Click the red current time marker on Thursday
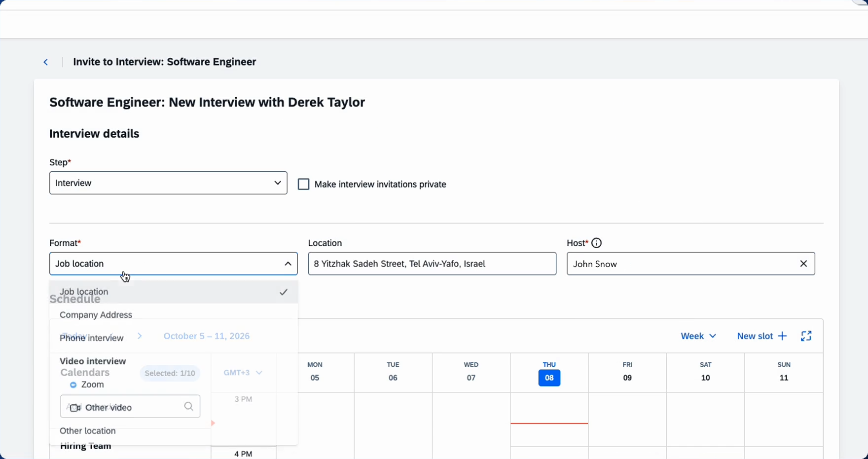Viewport: 868px width, 459px height. tap(549, 423)
